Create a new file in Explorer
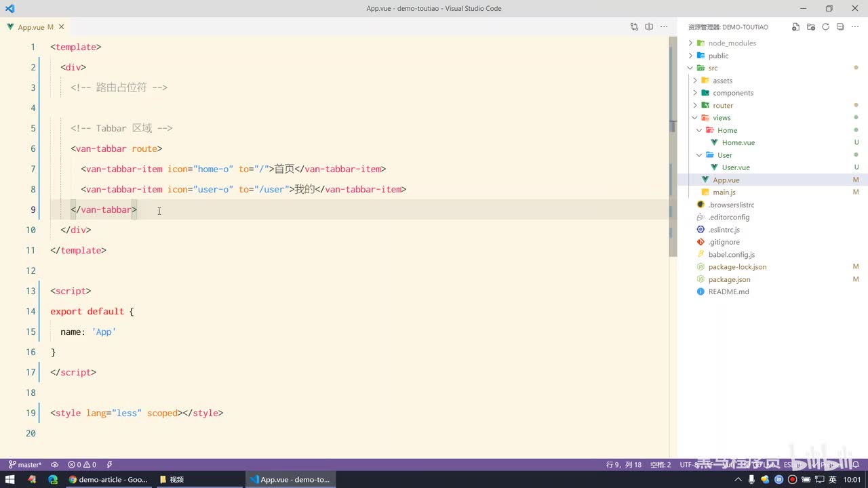Viewport: 868px width, 488px height. click(795, 27)
